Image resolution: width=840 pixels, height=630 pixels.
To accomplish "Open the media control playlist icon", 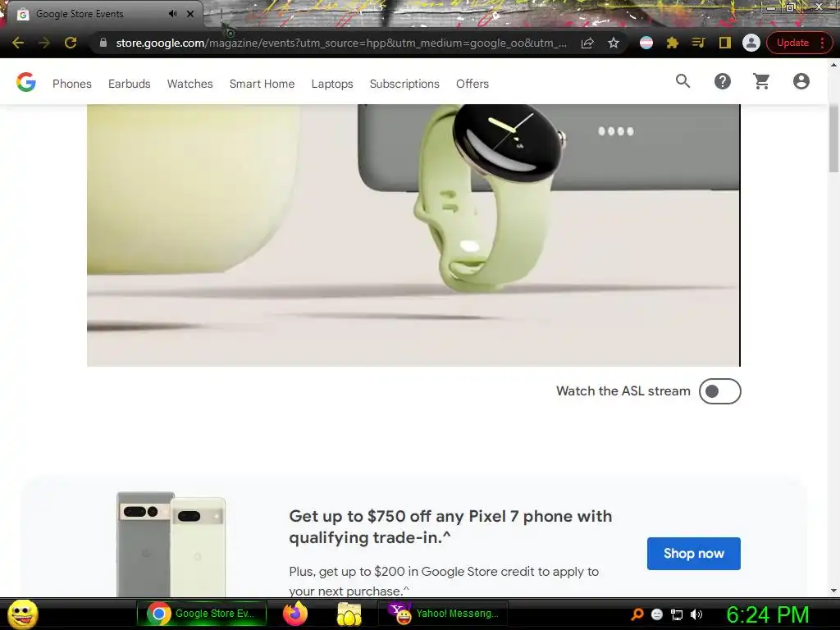I will (x=699, y=43).
